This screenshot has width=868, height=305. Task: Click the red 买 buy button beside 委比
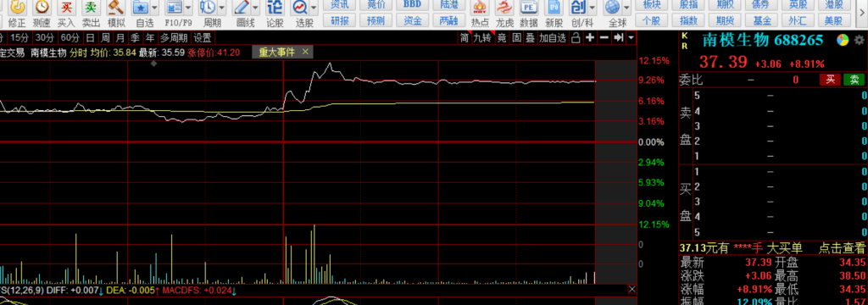click(x=831, y=80)
